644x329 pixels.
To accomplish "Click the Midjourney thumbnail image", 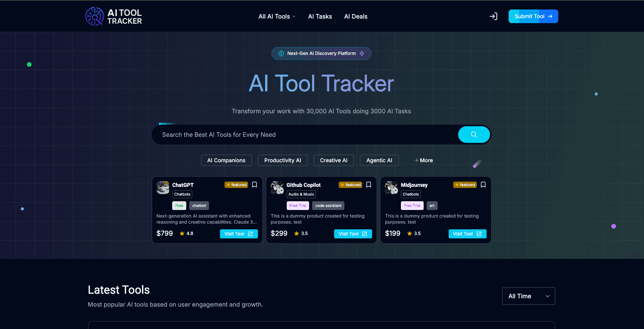I will click(391, 188).
